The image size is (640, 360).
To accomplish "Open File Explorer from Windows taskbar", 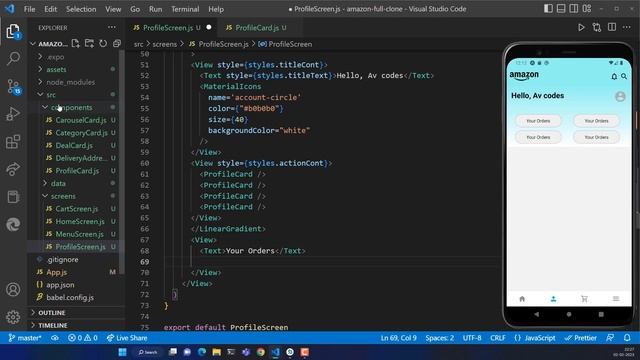I will (216, 352).
